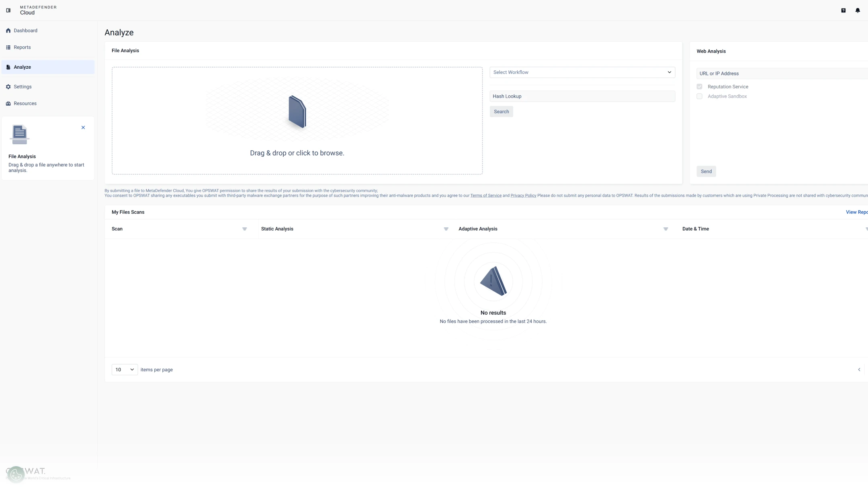The height and width of the screenshot is (487, 868).
Task: Go to previous page arrow
Action: tap(859, 370)
